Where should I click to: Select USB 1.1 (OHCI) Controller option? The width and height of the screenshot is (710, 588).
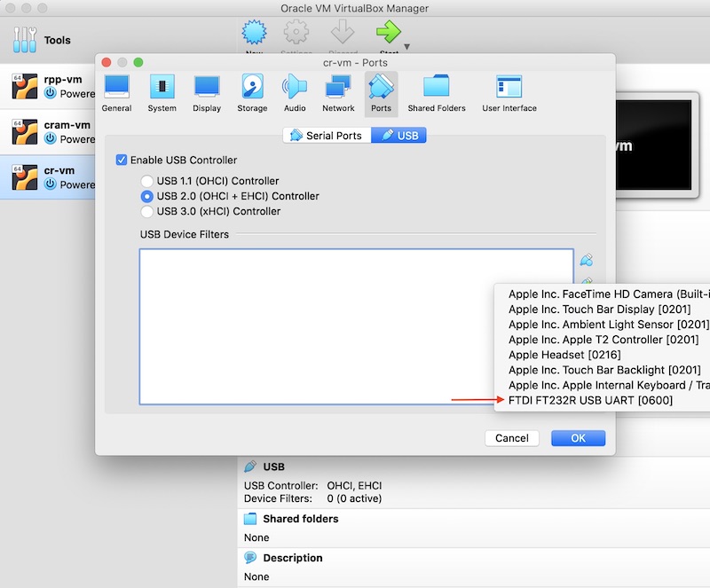(x=147, y=181)
